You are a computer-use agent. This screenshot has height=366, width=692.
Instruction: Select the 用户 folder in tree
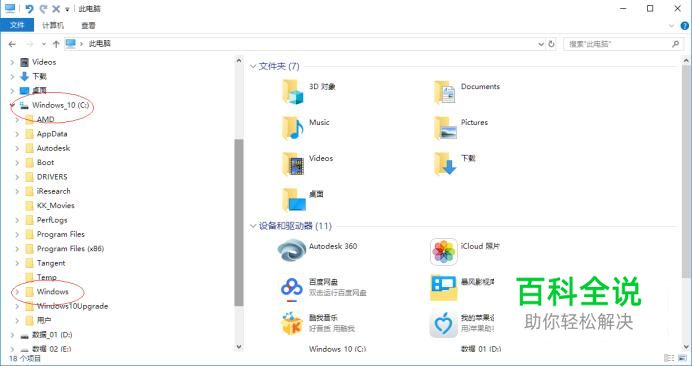44,321
